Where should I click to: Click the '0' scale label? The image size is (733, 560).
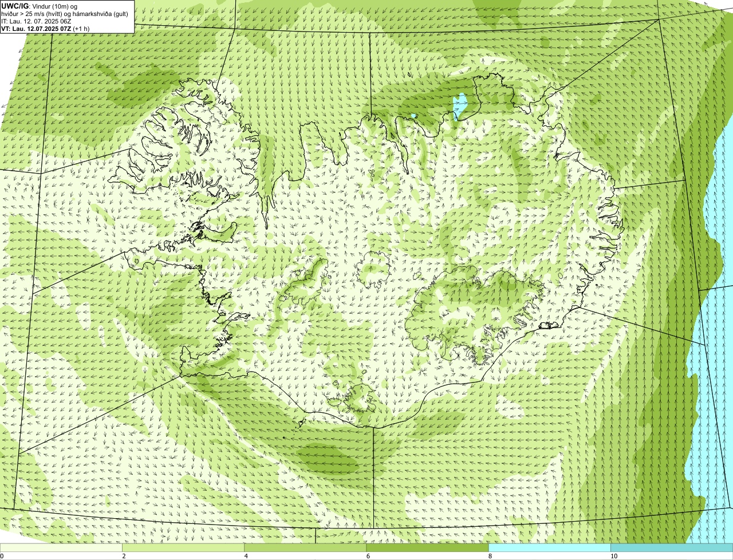pyautogui.click(x=2, y=556)
